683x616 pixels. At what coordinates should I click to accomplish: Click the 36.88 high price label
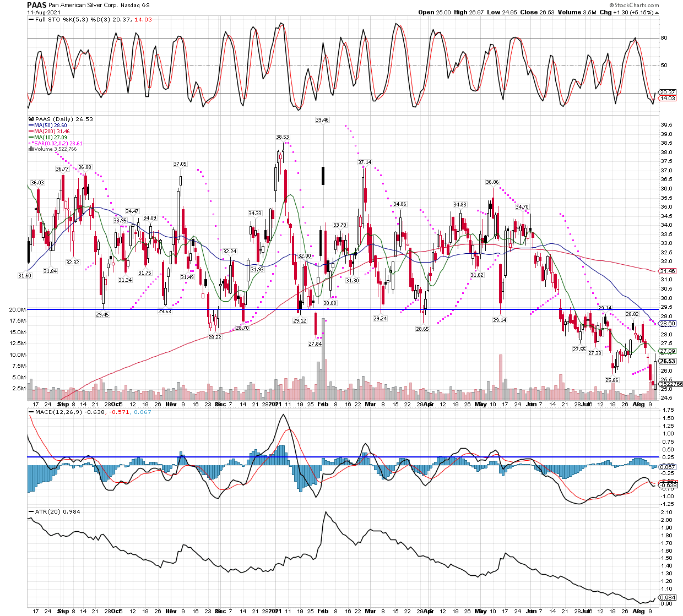coord(85,167)
